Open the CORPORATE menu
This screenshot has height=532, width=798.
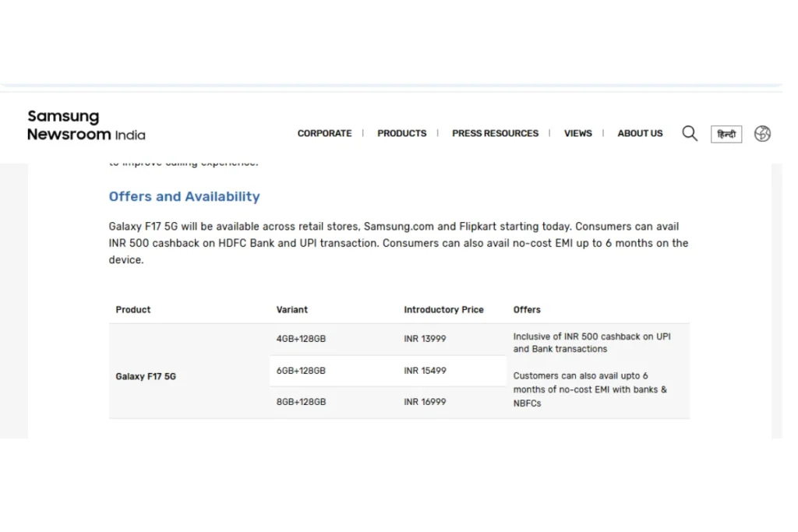(324, 133)
